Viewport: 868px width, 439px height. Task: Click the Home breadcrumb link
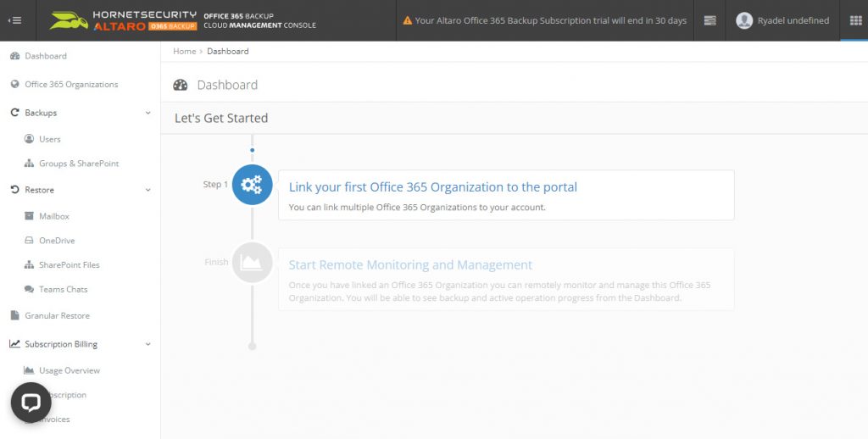pyautogui.click(x=184, y=51)
